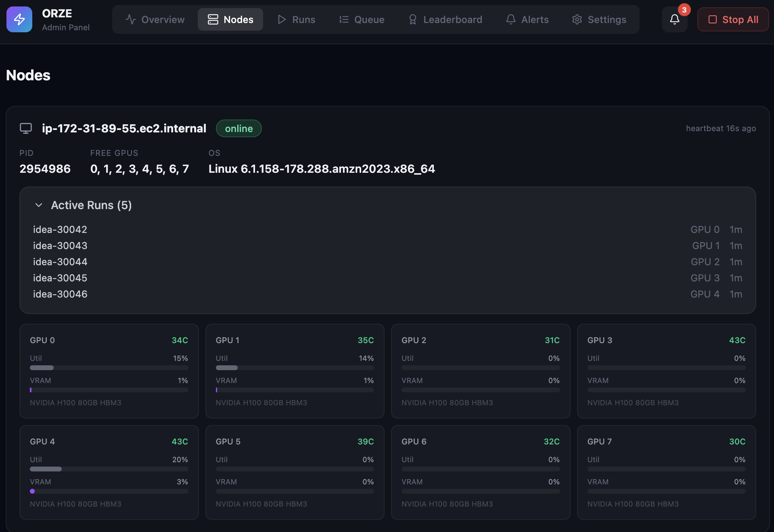Open the notifications bell icon
774x532 pixels.
coord(674,19)
